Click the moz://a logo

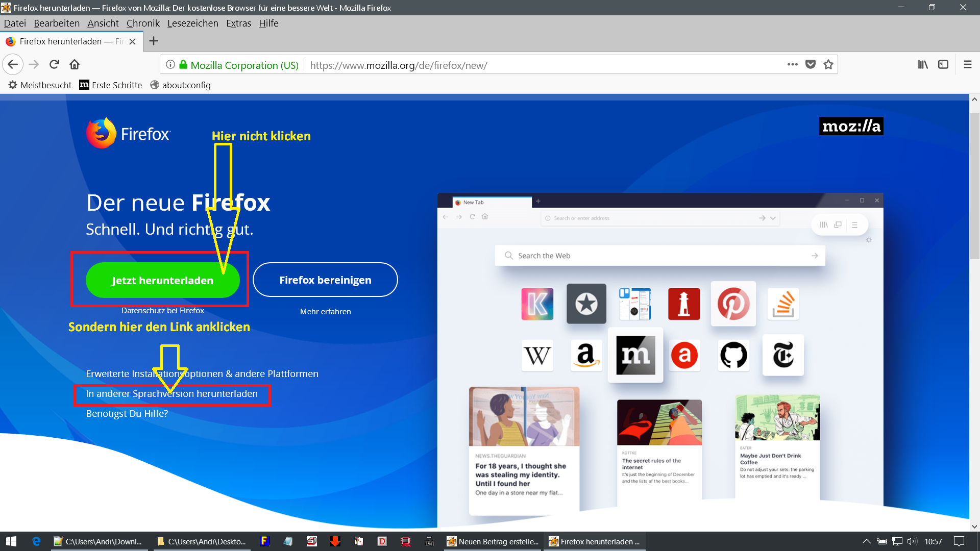[x=851, y=126]
